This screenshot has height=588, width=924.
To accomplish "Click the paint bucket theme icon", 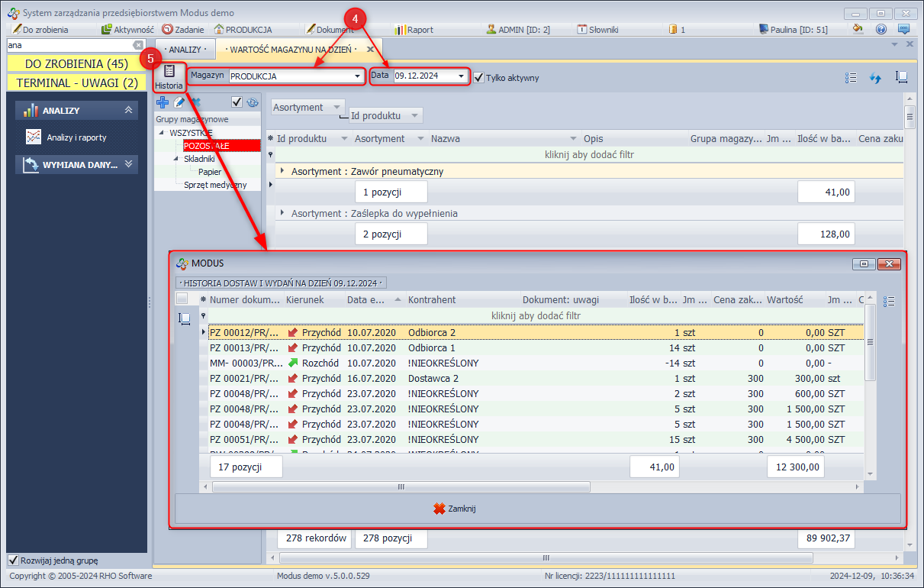I will coord(858,30).
